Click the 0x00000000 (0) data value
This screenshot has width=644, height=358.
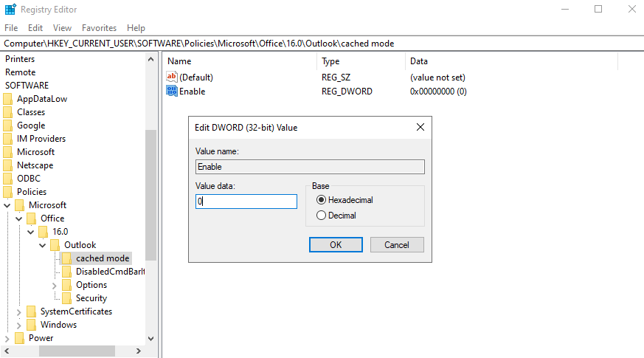[438, 92]
